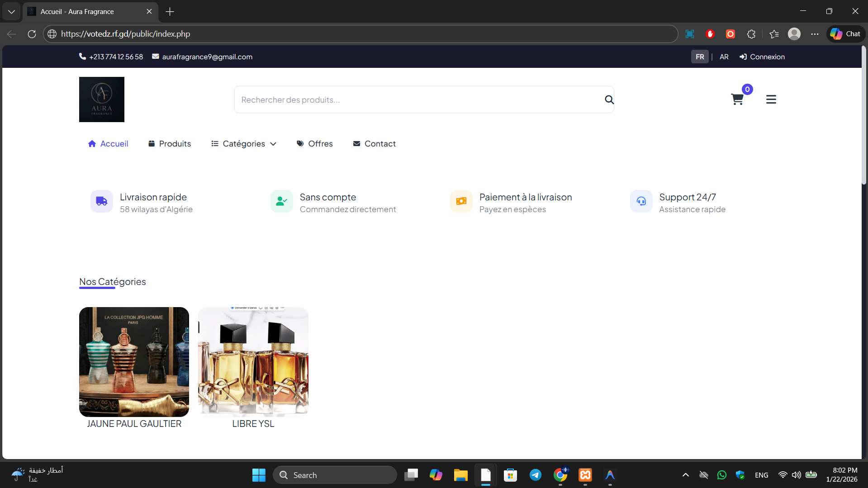Click the browser refresh button
Image resolution: width=868 pixels, height=488 pixels.
pyautogui.click(x=32, y=34)
